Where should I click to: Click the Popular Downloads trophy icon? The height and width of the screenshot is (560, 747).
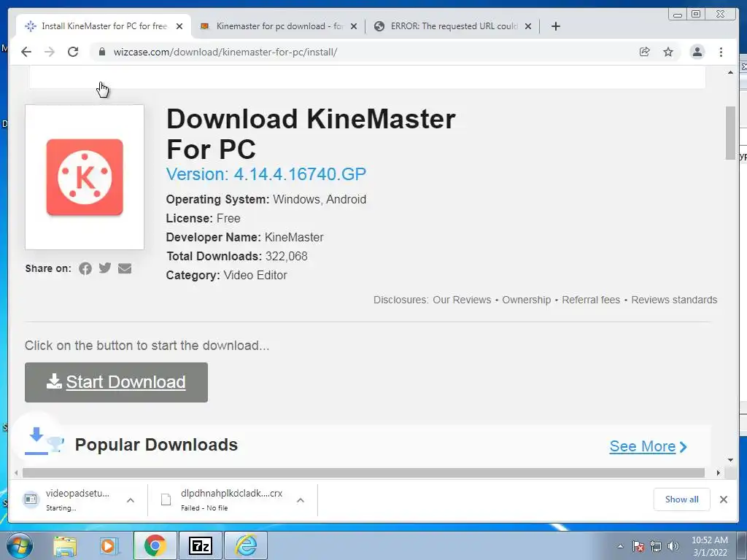55,444
